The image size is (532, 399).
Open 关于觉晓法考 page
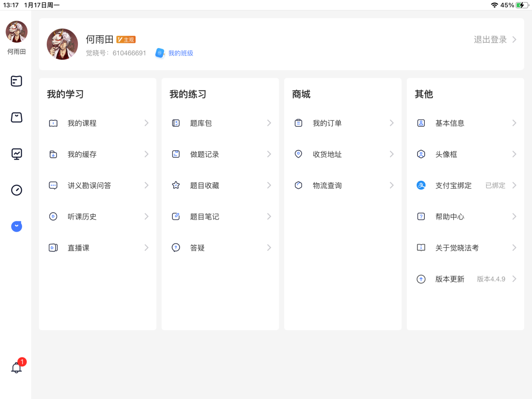(465, 248)
